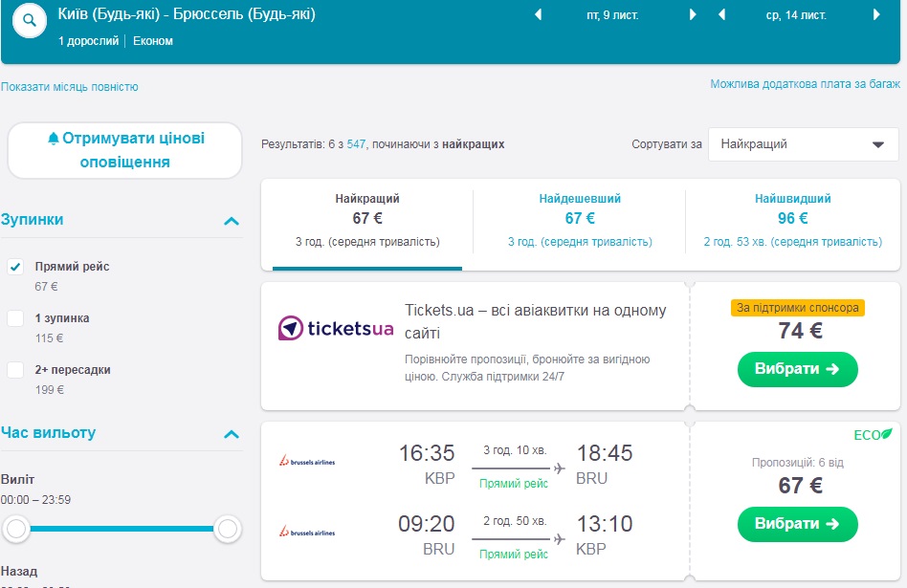This screenshot has width=907, height=588.
Task: Uncheck the Прямий рейс filter
Action: pos(15,267)
